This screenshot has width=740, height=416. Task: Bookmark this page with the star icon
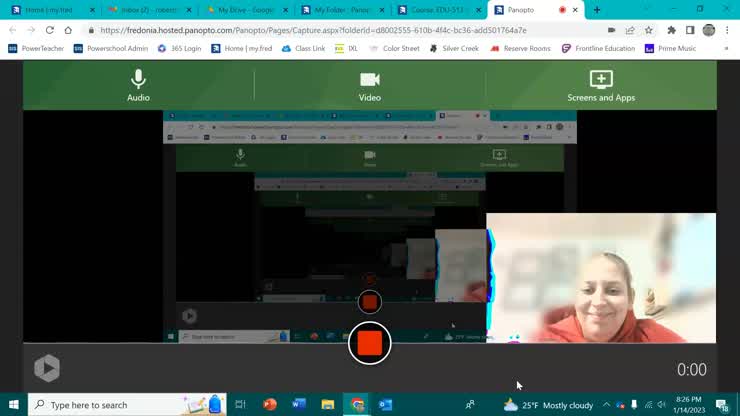coord(649,30)
